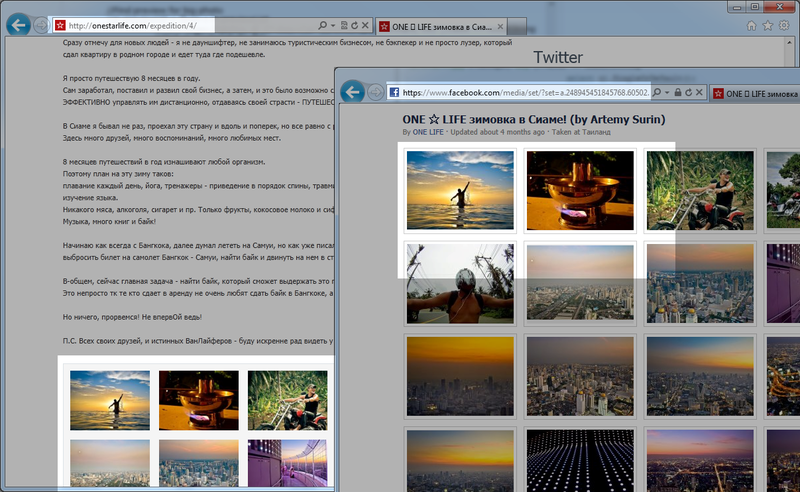Open Tools gear menu in the back window

[x=784, y=26]
